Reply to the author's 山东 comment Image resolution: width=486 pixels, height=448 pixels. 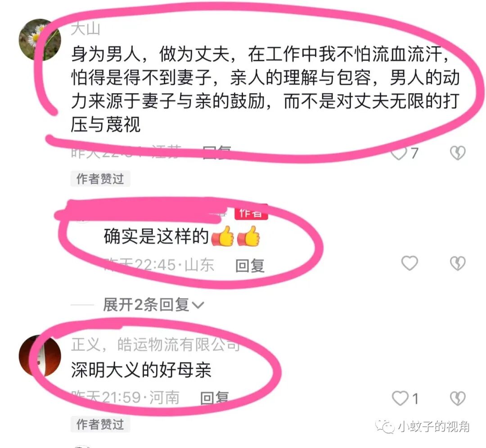click(x=250, y=265)
